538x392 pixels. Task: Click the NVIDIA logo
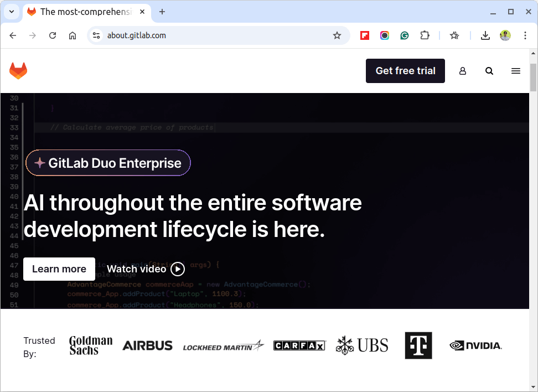click(x=475, y=345)
